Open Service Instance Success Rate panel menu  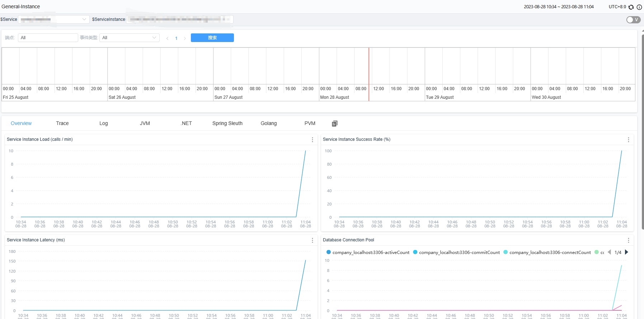629,140
